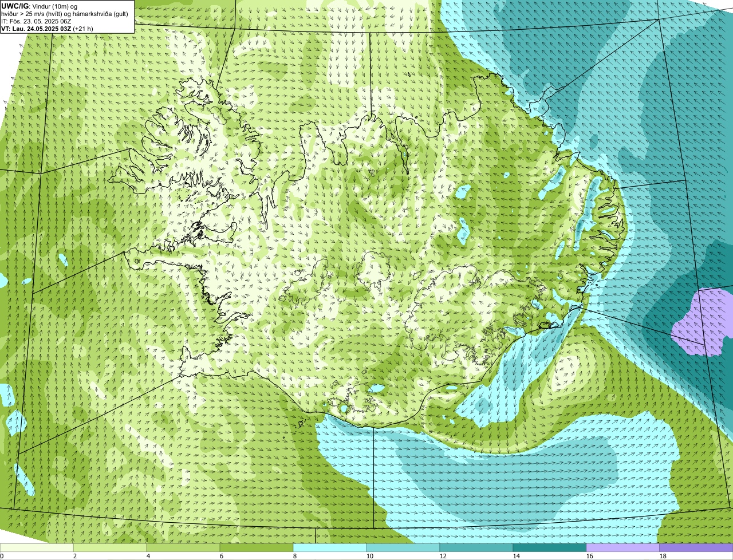This screenshot has width=733, height=560.
Task: Click the purple legend swatch above 18 m/s
Action: 696,547
